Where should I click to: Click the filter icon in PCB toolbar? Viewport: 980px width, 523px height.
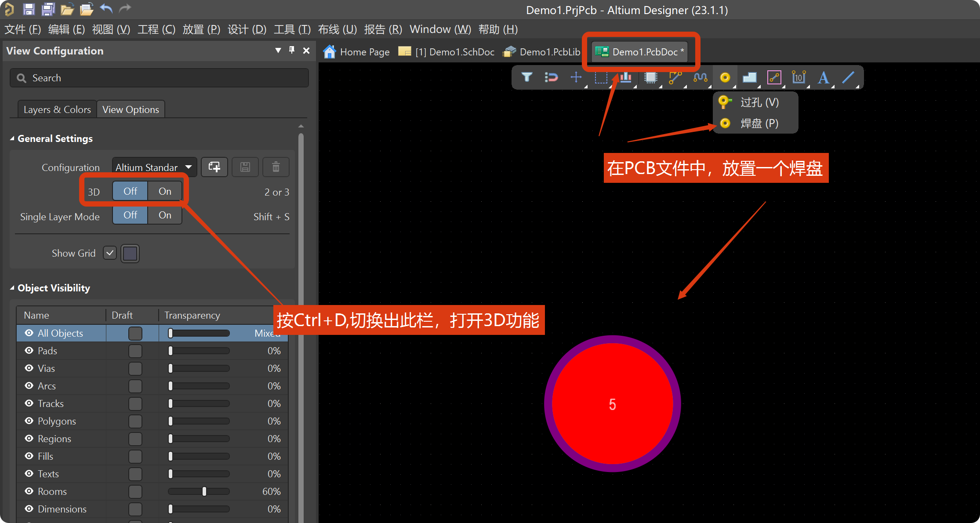526,78
